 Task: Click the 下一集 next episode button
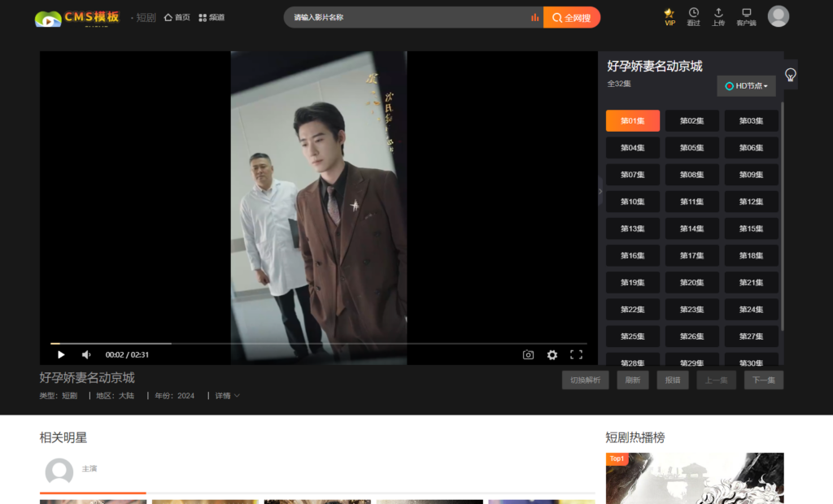point(763,380)
